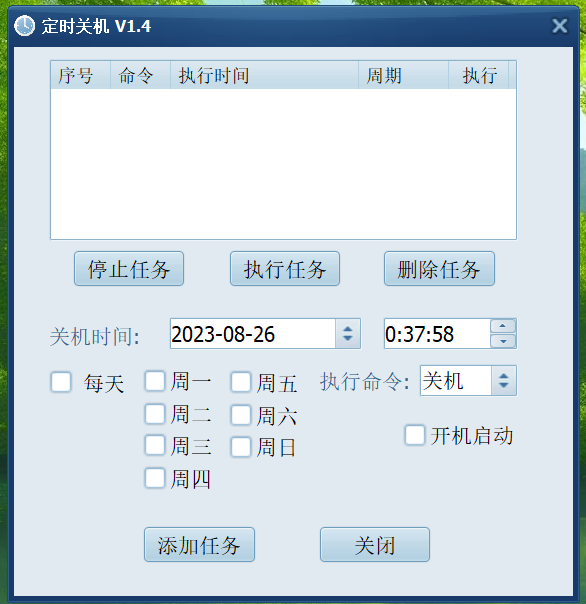Enable 开机启动 startup option
This screenshot has height=604, width=586.
click(x=415, y=435)
